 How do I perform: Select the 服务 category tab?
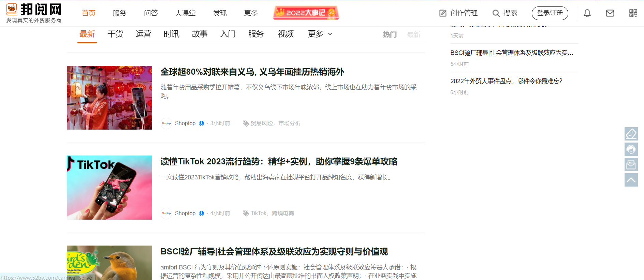tap(256, 34)
